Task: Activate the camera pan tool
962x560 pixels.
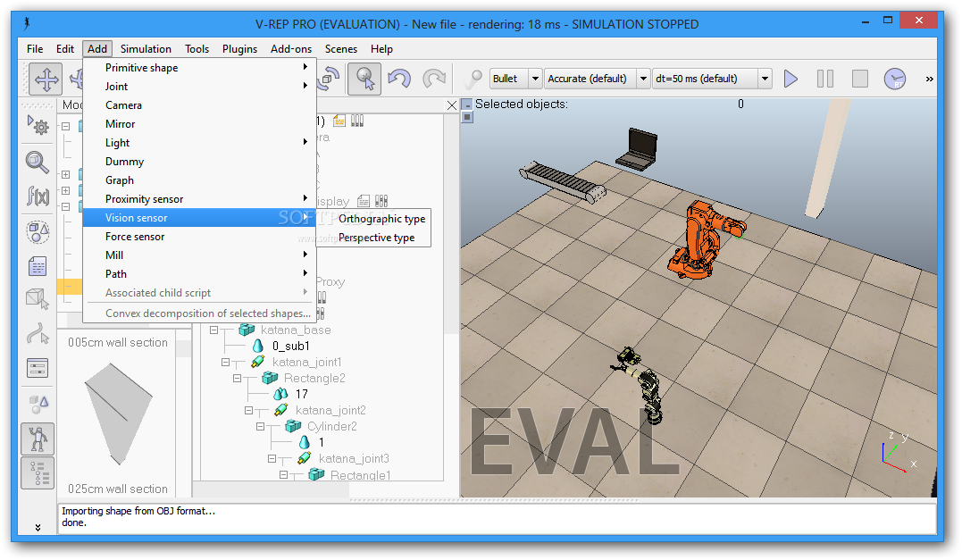Action: [x=46, y=79]
